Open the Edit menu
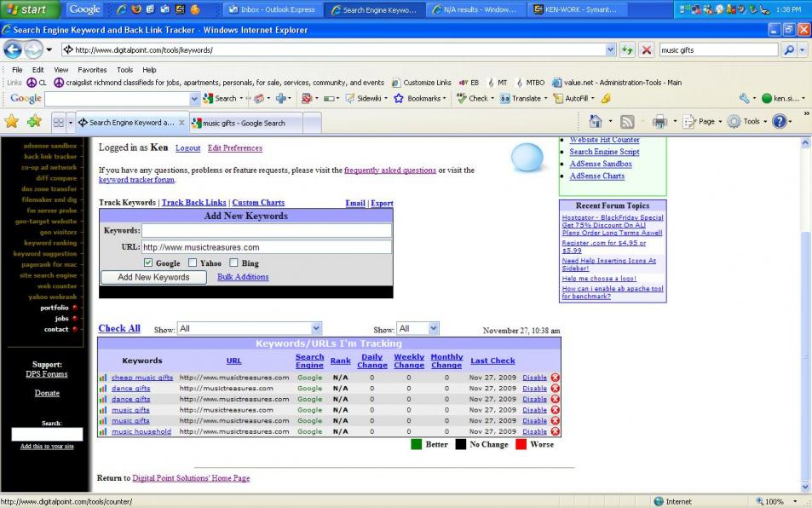The width and height of the screenshot is (812, 508). [x=37, y=69]
